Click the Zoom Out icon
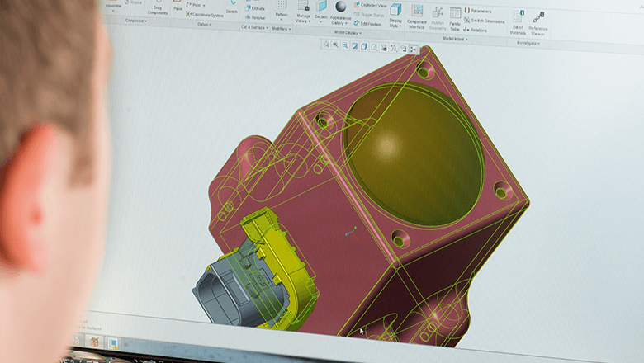Viewport: 644px width, 363px height. pos(345,45)
